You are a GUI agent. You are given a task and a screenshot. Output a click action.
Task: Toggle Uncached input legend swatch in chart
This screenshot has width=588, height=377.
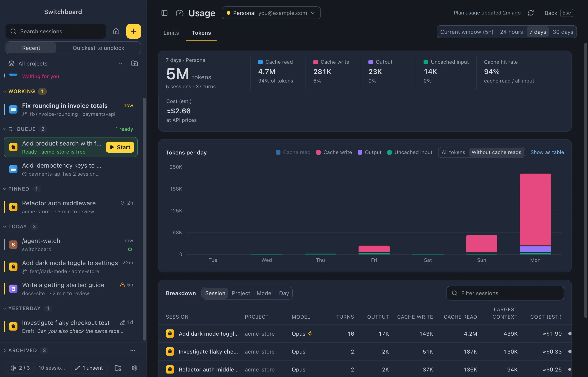click(389, 152)
